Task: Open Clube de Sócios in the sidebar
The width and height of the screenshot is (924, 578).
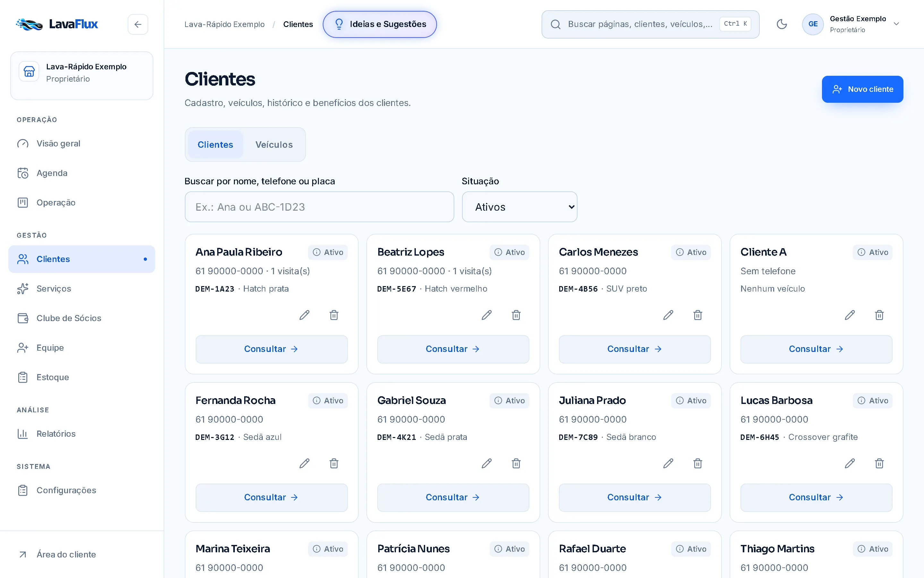Action: pyautogui.click(x=82, y=318)
